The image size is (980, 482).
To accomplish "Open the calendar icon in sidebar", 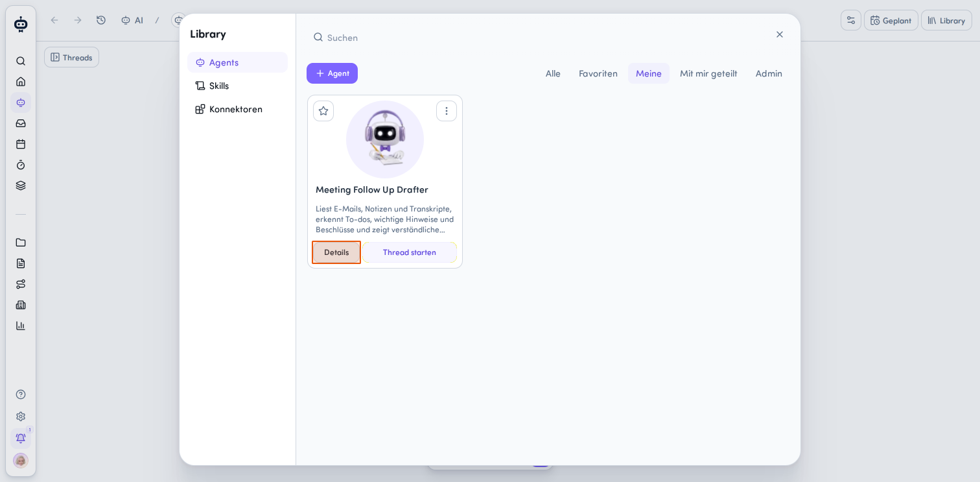I will [x=21, y=144].
